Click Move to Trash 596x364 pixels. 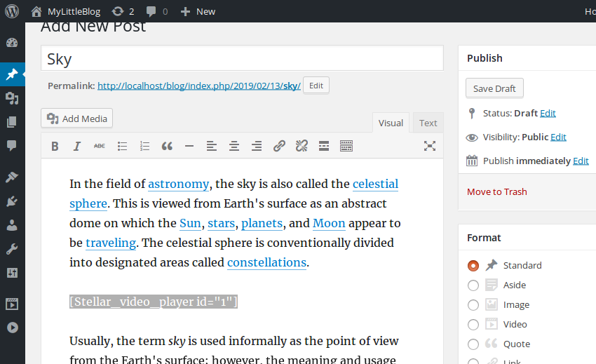pos(497,191)
